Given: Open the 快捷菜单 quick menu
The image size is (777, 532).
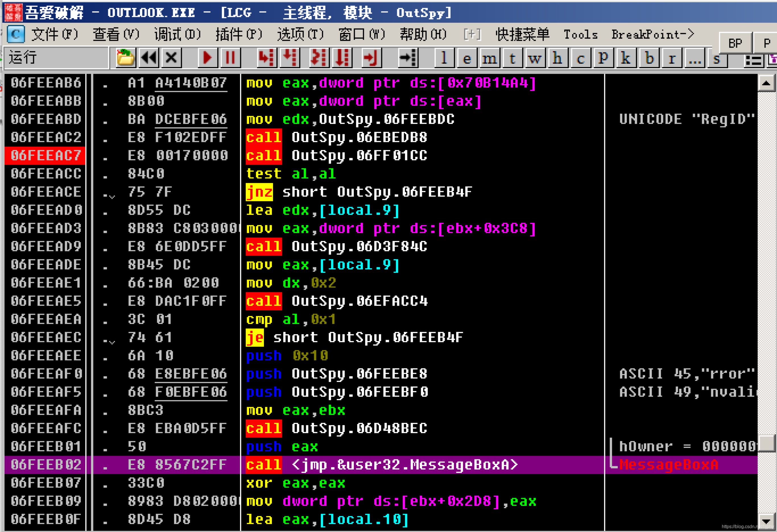Looking at the screenshot, I should pyautogui.click(x=522, y=34).
